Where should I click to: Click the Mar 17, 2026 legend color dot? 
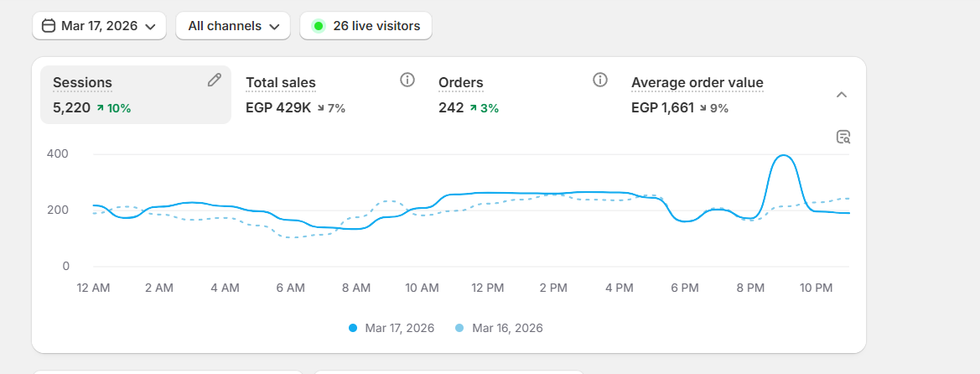tap(353, 328)
